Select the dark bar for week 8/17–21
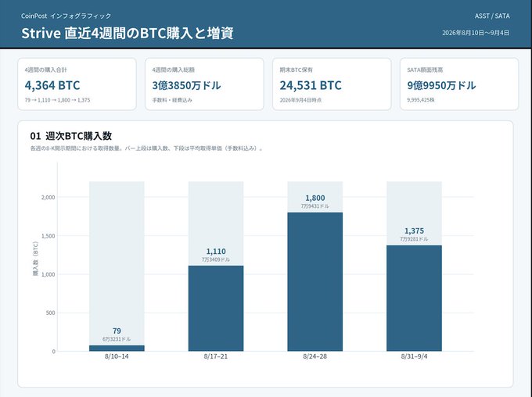 click(216, 308)
